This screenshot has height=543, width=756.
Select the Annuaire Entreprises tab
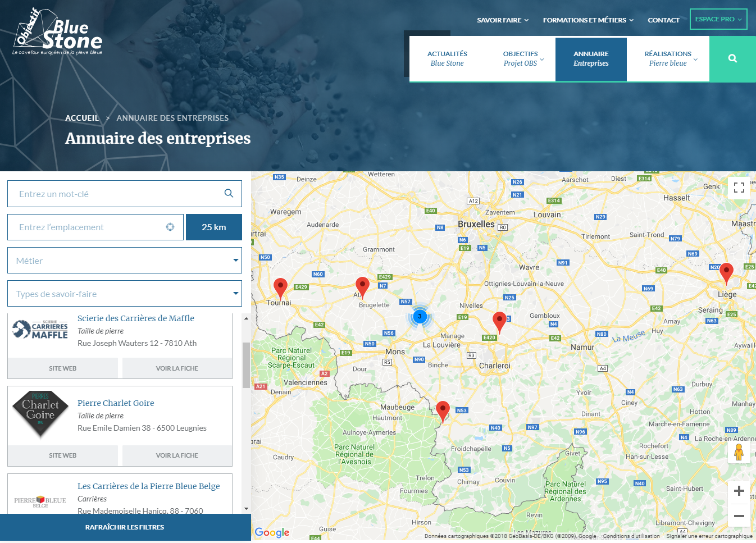coord(591,58)
